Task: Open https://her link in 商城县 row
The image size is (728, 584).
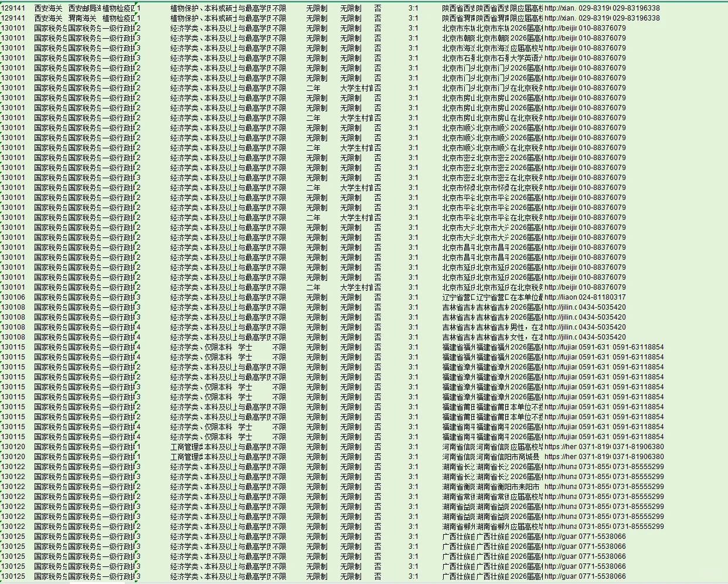Action: point(561,457)
